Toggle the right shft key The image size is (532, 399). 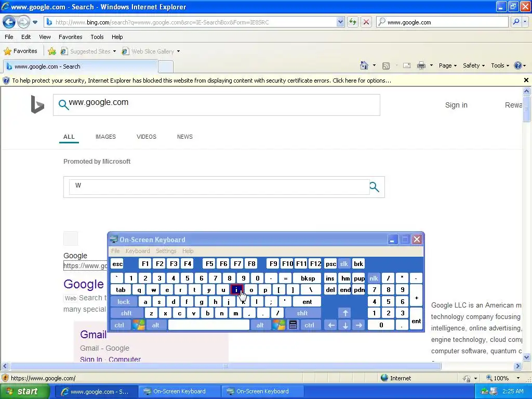(x=302, y=313)
